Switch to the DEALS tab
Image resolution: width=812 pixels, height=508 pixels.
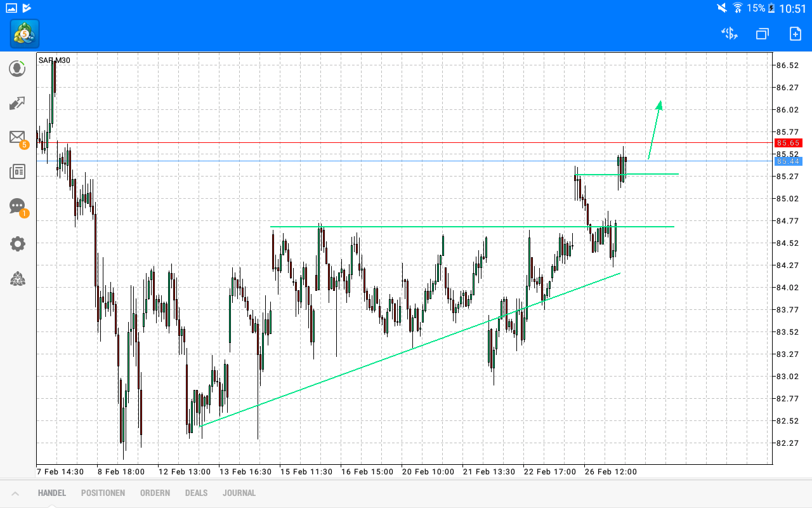coord(196,493)
